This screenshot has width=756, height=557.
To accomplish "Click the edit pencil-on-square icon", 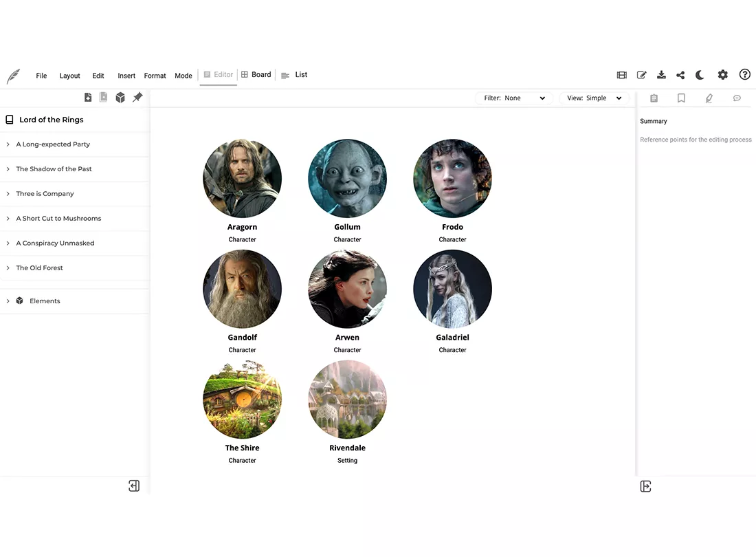I will [641, 75].
